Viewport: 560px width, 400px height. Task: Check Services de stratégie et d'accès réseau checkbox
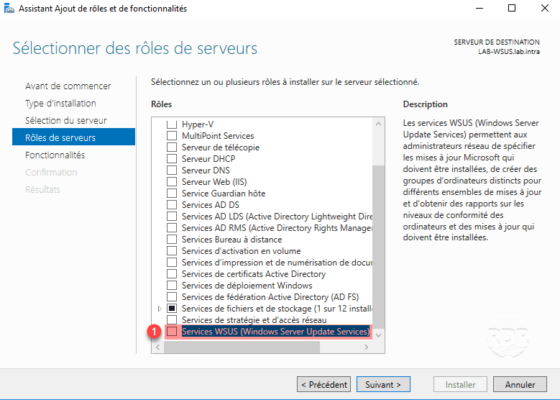tap(172, 320)
